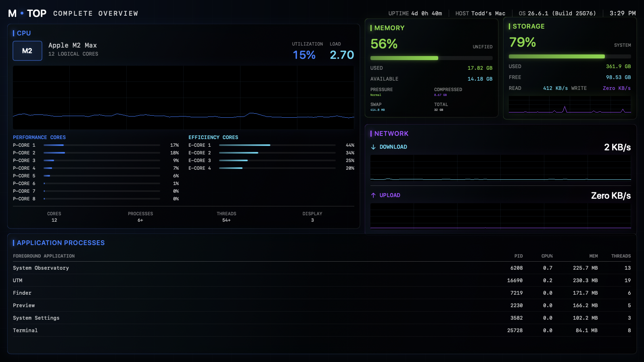
Task: Click the 412 KB/s read speed value
Action: tap(555, 88)
